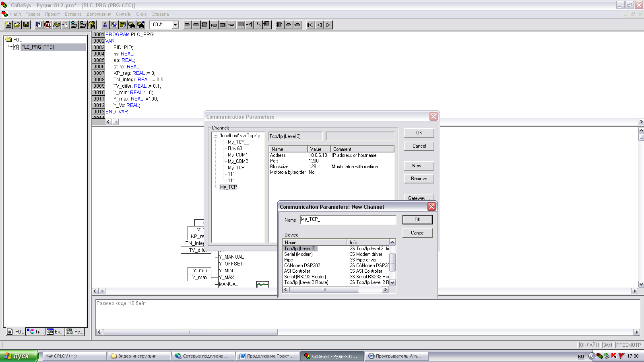Switch to the POU tab at bottom
The width and height of the screenshot is (644, 362).
coord(16,332)
